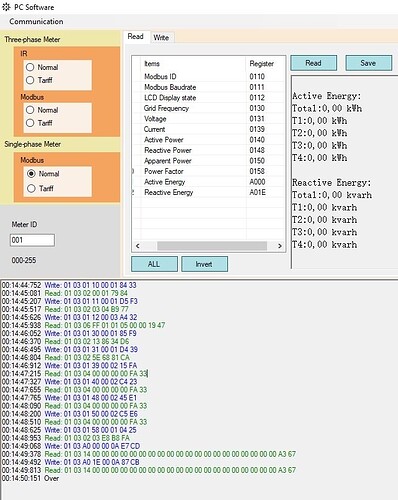This screenshot has height=500, width=398.
Task: Click the 'Active Energy:' heading in output
Action: pos(327,96)
